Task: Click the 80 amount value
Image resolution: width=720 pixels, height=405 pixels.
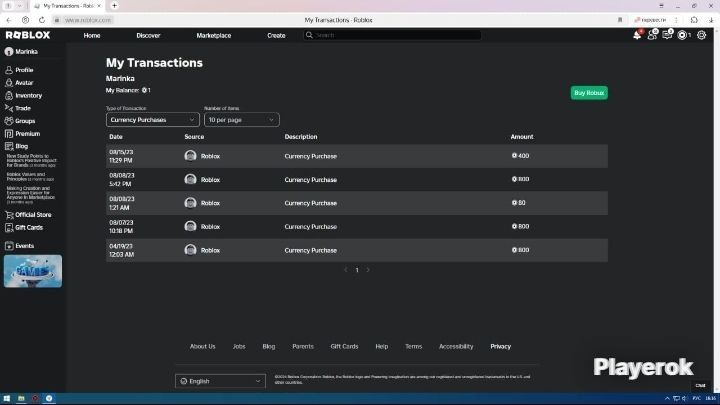Action: (x=518, y=202)
